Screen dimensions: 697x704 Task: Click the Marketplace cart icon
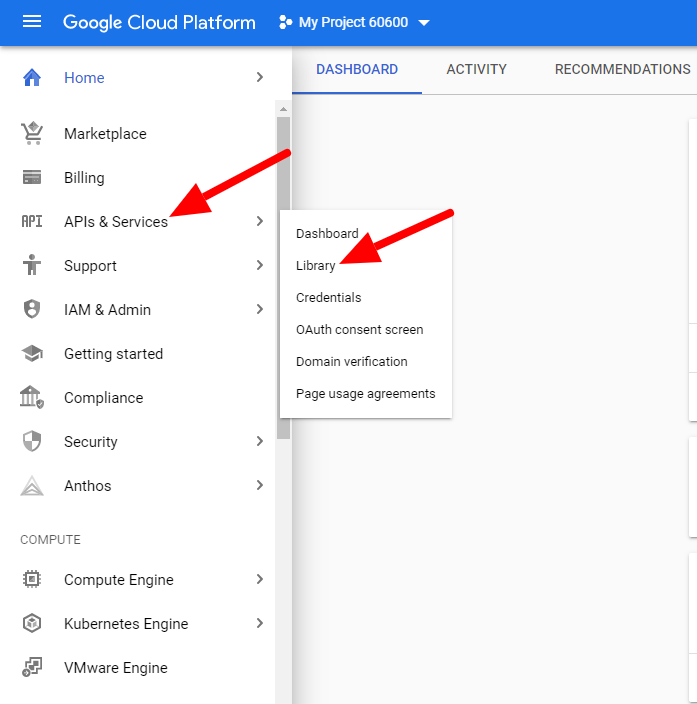(32, 133)
